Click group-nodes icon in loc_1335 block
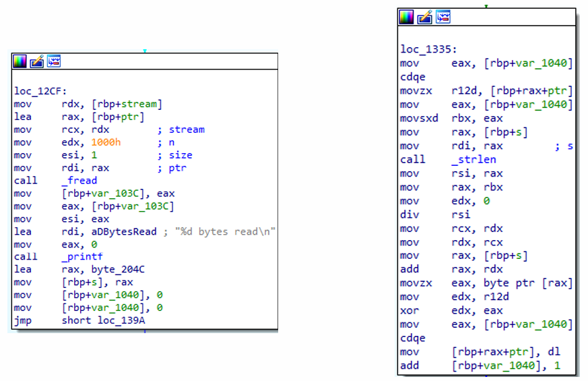The width and height of the screenshot is (588, 381). [x=443, y=17]
